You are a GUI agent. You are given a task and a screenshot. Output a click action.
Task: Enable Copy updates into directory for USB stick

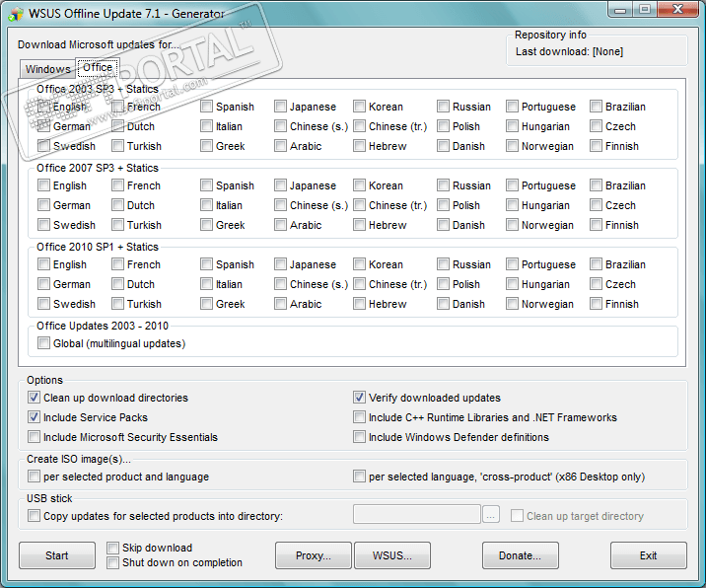[x=34, y=515]
